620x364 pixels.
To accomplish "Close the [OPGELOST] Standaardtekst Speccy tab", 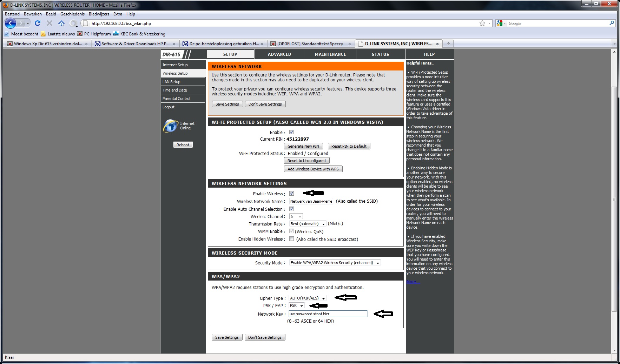I will click(x=349, y=44).
